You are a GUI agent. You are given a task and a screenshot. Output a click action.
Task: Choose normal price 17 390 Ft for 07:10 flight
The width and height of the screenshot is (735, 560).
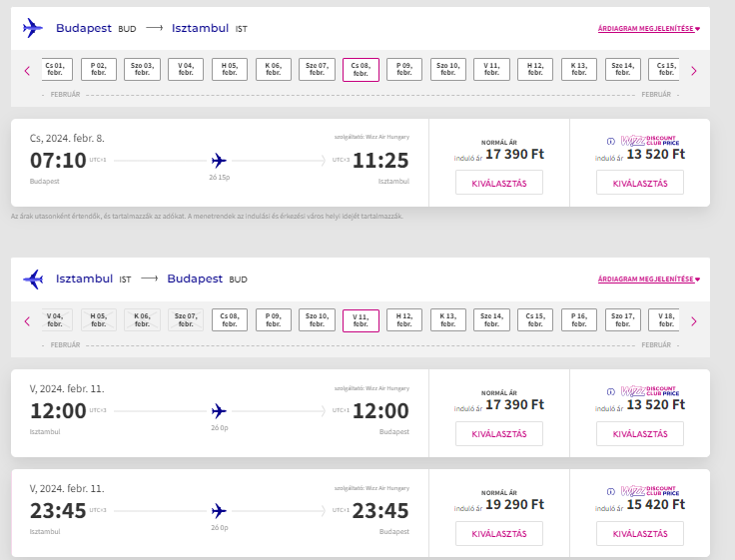click(498, 183)
